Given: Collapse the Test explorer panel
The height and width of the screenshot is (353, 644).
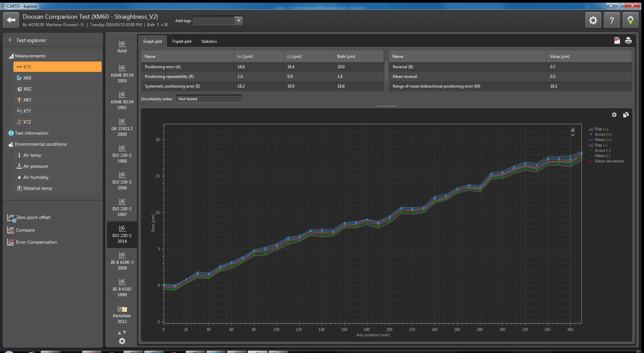Looking at the screenshot, I should coord(10,40).
